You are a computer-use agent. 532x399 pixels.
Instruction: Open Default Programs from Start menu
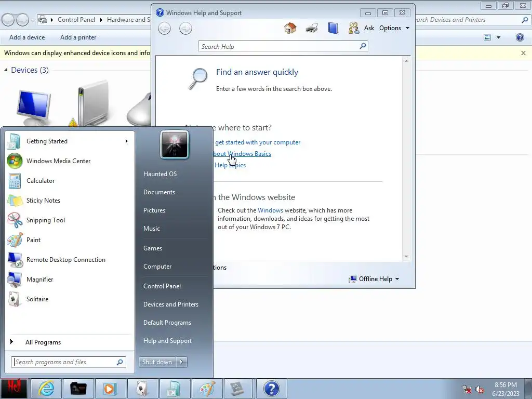coord(167,323)
